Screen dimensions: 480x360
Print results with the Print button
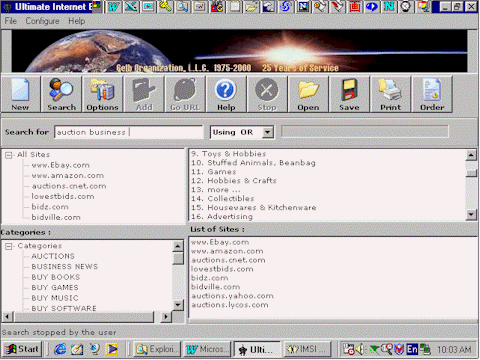pos(390,94)
